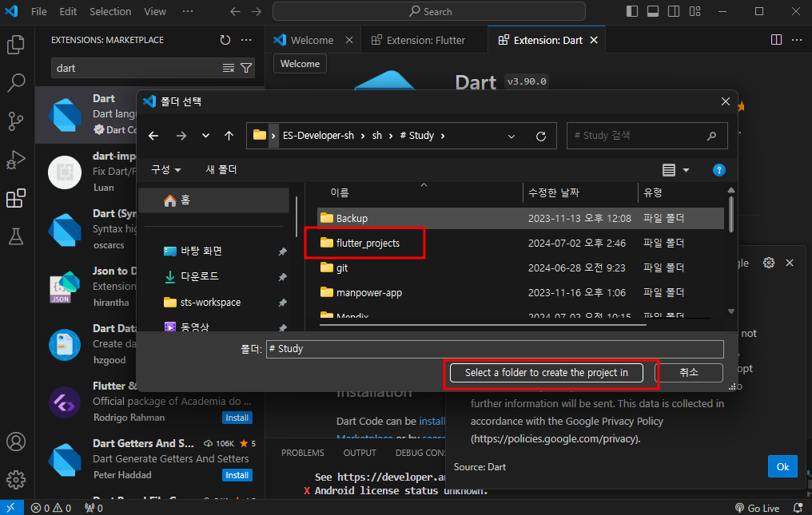Open notification settings gear icon
812x515 pixels.
click(769, 263)
